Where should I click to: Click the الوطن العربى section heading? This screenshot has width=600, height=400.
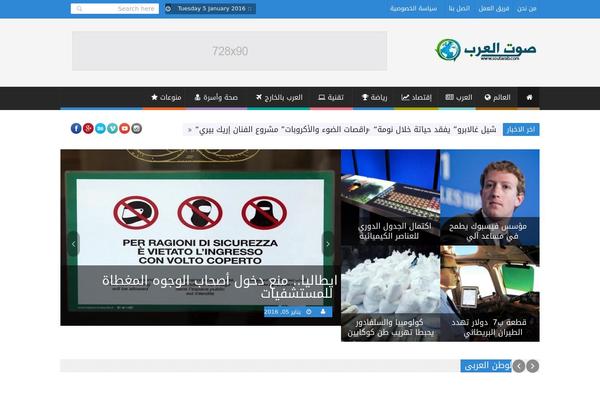point(486,366)
